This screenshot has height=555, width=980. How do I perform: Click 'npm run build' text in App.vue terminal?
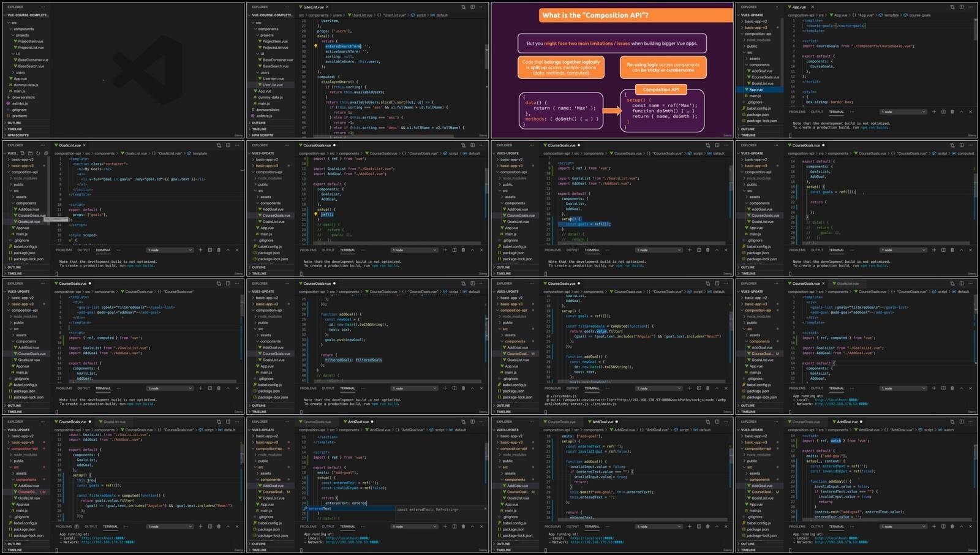click(875, 127)
